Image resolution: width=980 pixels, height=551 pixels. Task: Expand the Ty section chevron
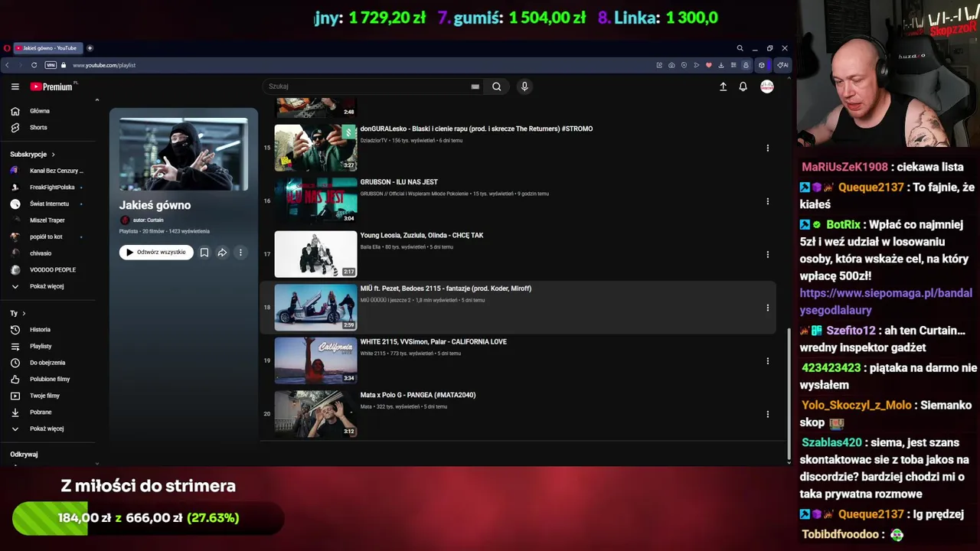pyautogui.click(x=24, y=313)
